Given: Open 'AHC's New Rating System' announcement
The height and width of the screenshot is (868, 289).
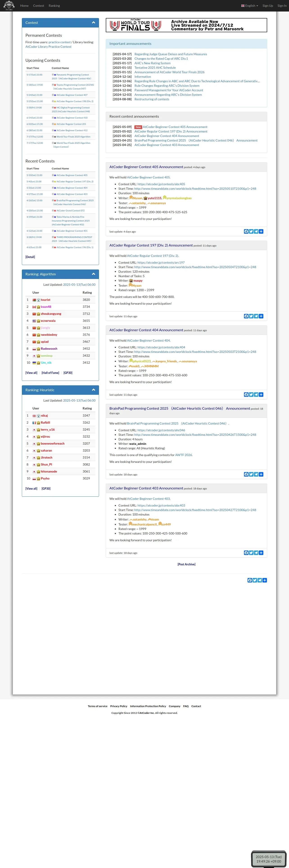Looking at the screenshot, I should coord(152,63).
